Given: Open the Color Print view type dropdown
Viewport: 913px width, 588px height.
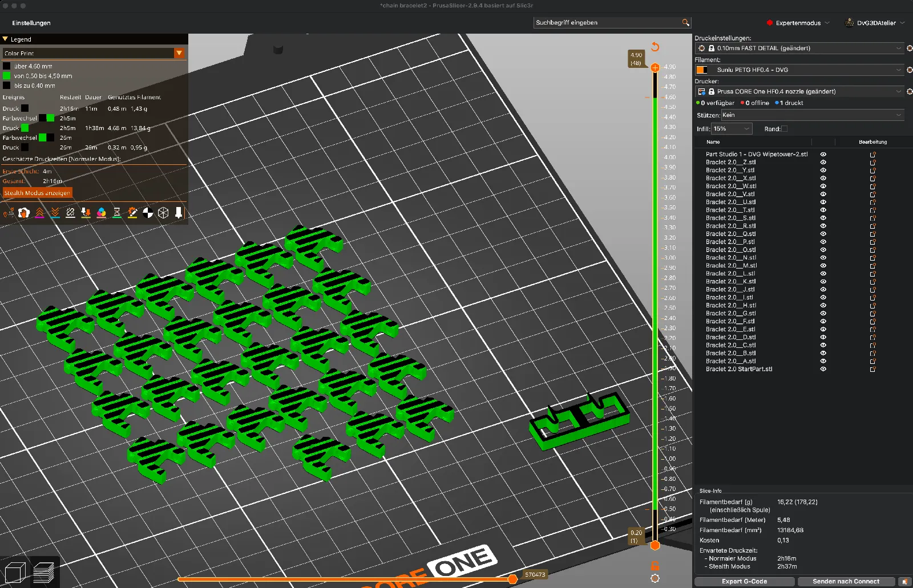Looking at the screenshot, I should coord(94,53).
